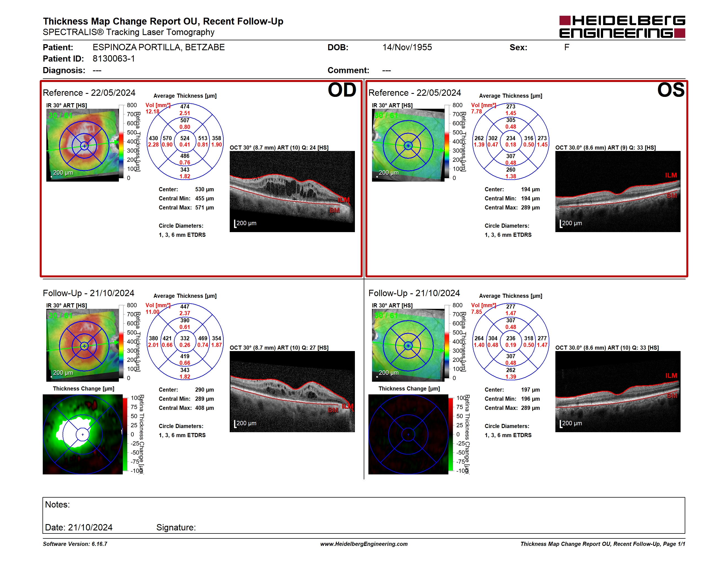Open the OD follow-up thickness map thumbnail
The width and height of the screenshot is (728, 563).
click(x=83, y=345)
